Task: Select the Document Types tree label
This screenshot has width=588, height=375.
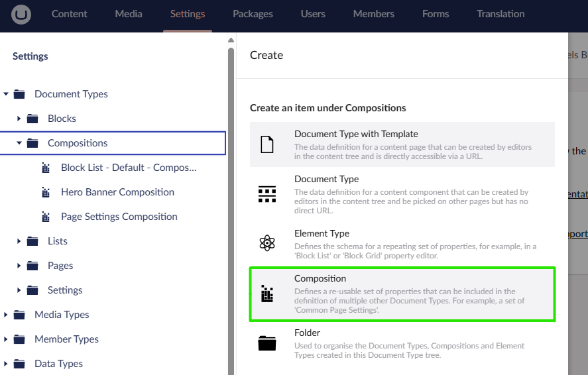Action: [71, 93]
